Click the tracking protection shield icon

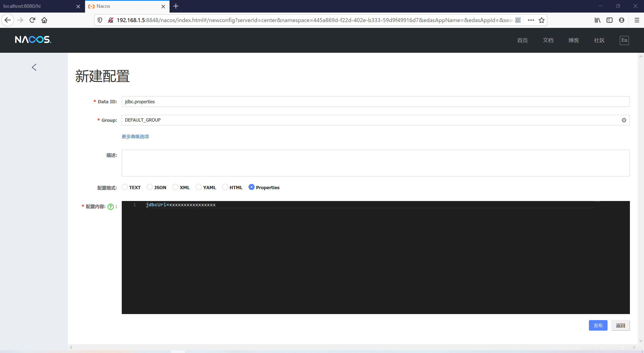(x=100, y=20)
